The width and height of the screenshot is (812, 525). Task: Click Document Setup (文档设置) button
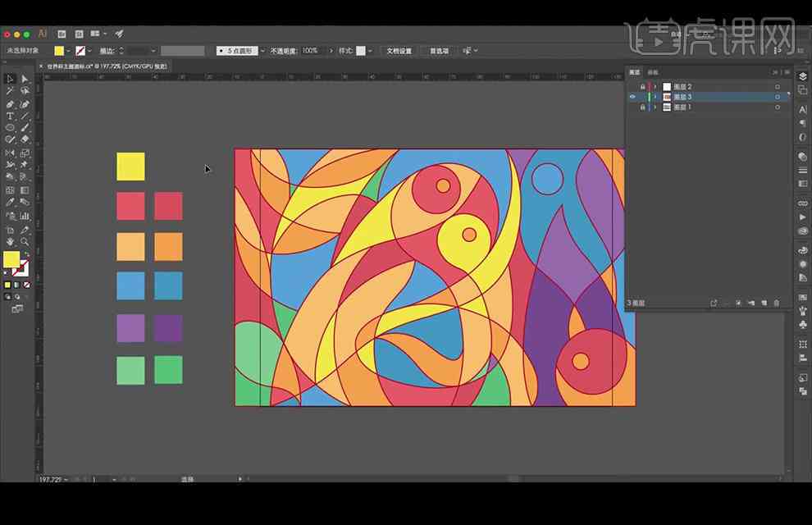399,51
